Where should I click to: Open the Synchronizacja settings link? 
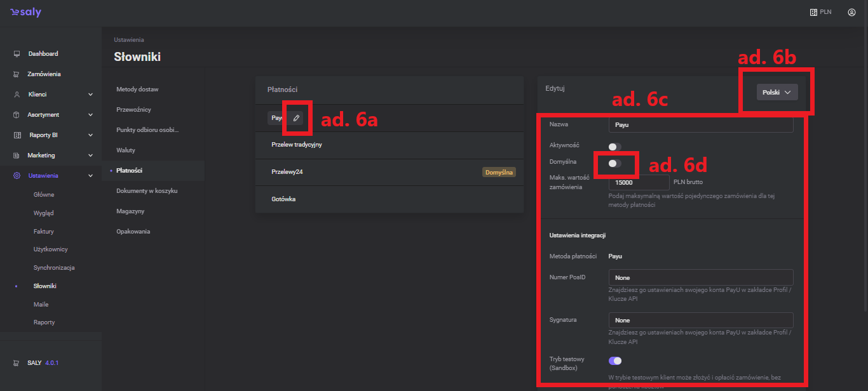pos(54,268)
